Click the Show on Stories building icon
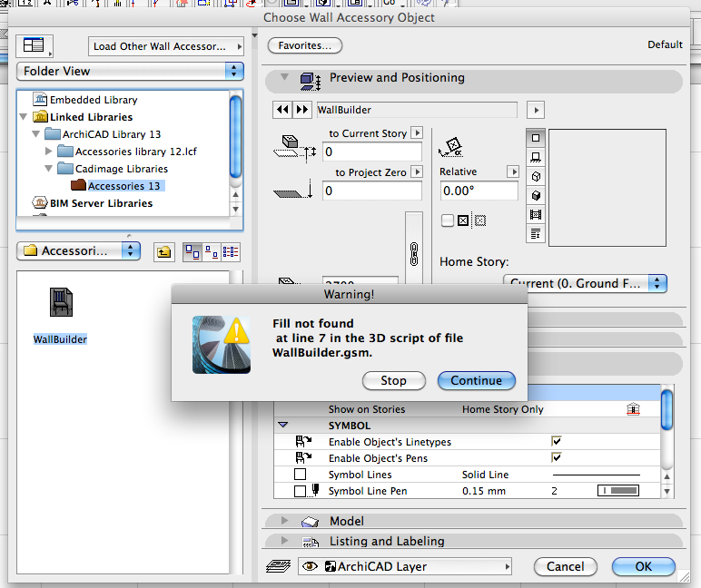 point(633,409)
